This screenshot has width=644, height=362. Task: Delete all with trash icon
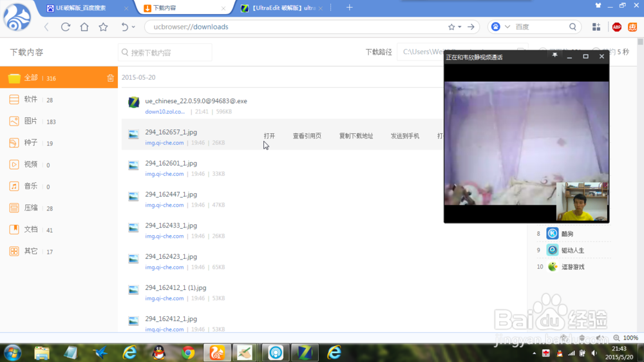point(111,78)
